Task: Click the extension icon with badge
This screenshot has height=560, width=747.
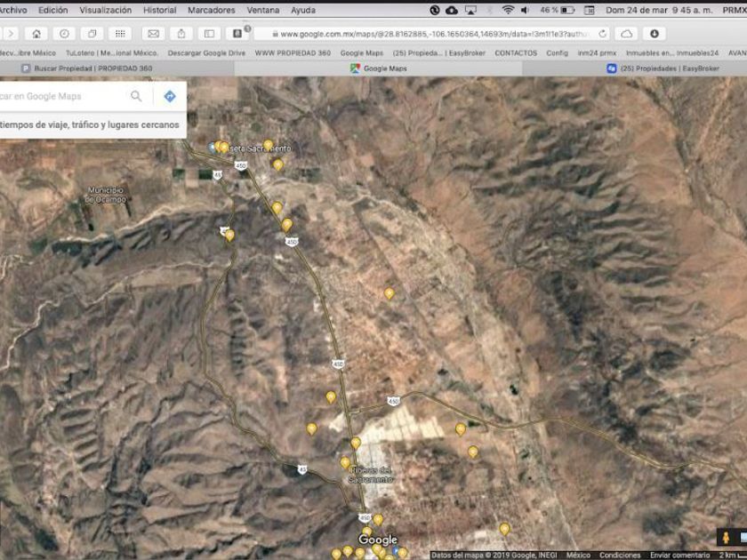Action: click(x=237, y=34)
